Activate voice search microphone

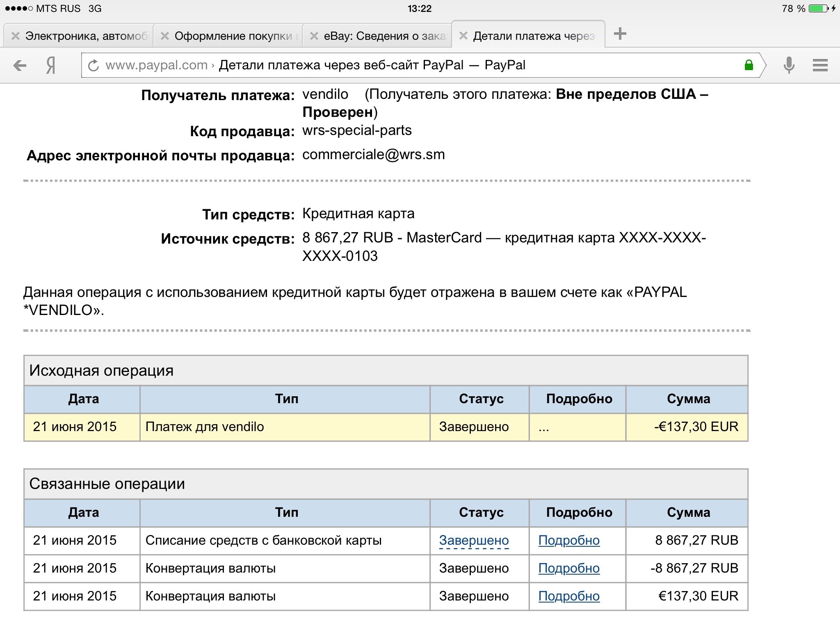(788, 65)
